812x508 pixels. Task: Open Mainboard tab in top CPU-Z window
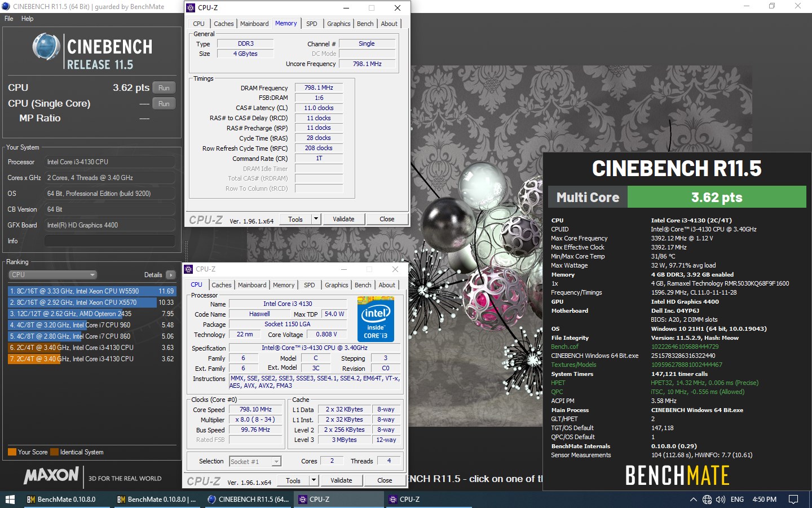coord(254,24)
